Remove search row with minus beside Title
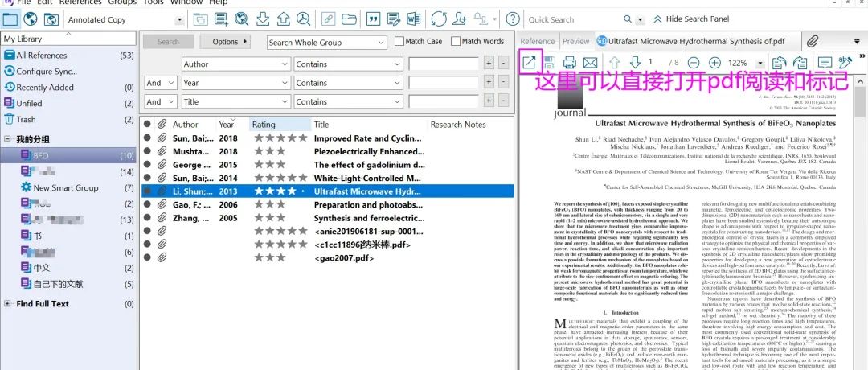868x370 pixels. tap(503, 101)
